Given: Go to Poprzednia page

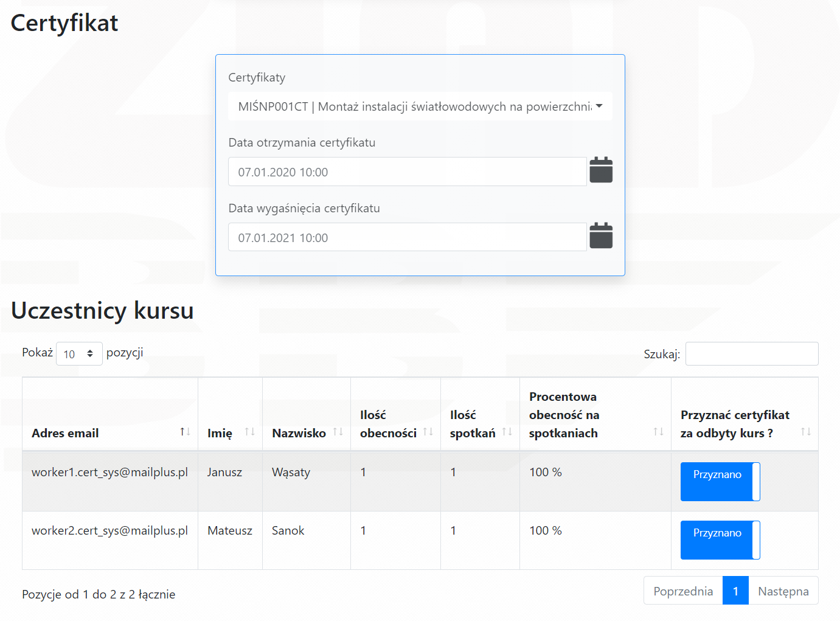Looking at the screenshot, I should (683, 591).
